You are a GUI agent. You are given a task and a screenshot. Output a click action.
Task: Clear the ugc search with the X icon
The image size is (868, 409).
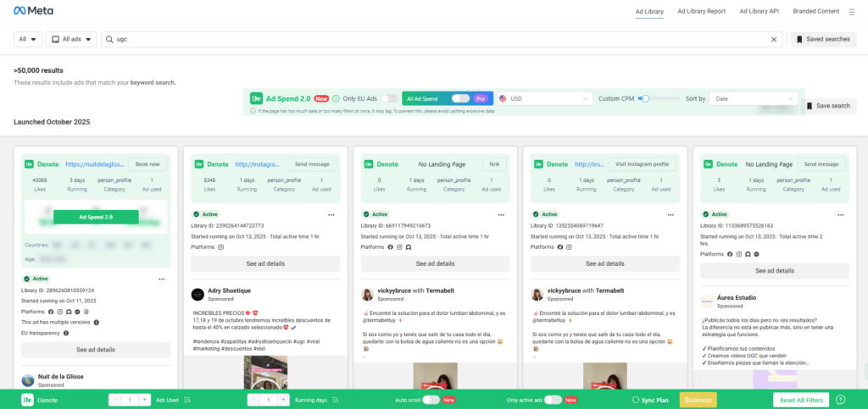[774, 39]
